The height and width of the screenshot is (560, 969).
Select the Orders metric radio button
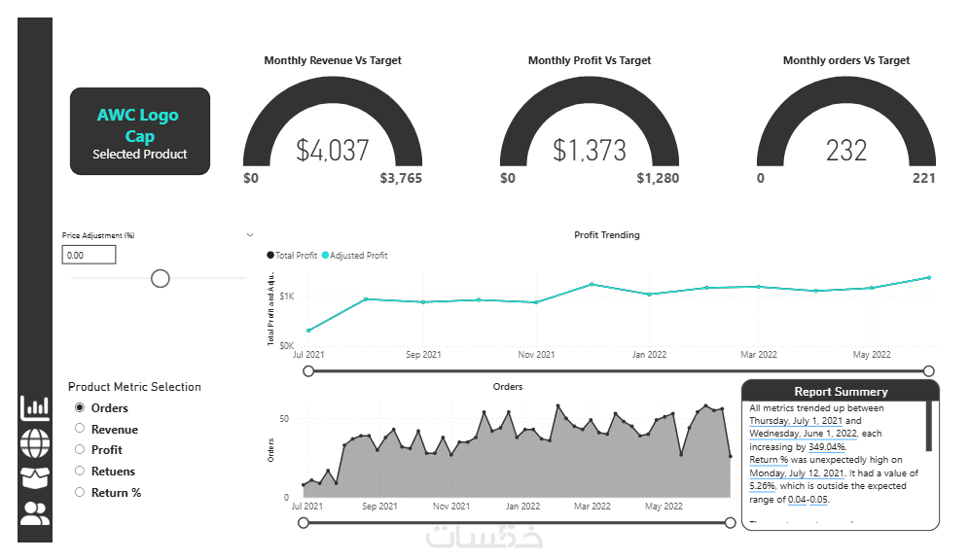click(80, 407)
